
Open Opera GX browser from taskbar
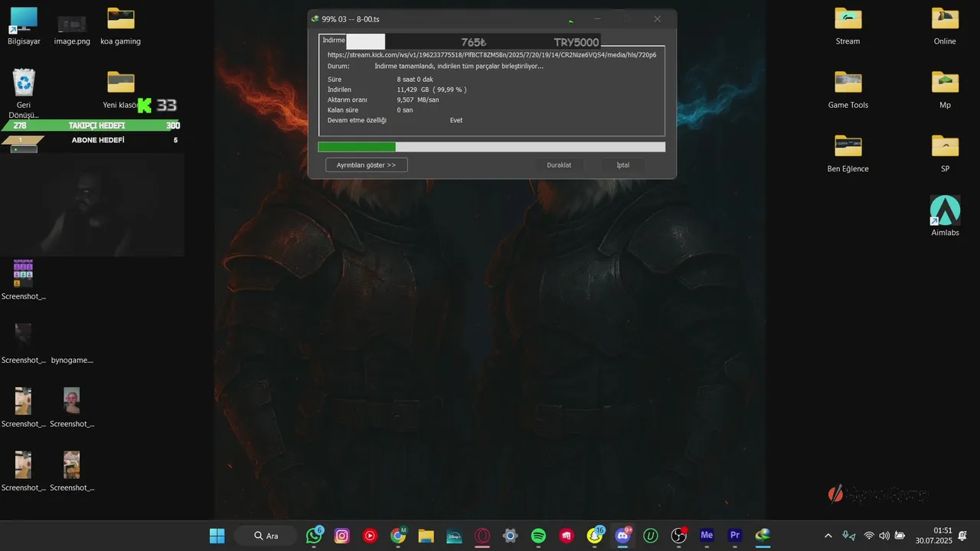(482, 536)
